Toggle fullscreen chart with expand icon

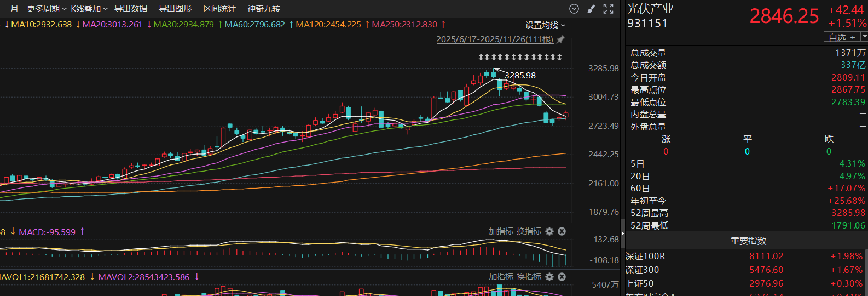pos(608,9)
